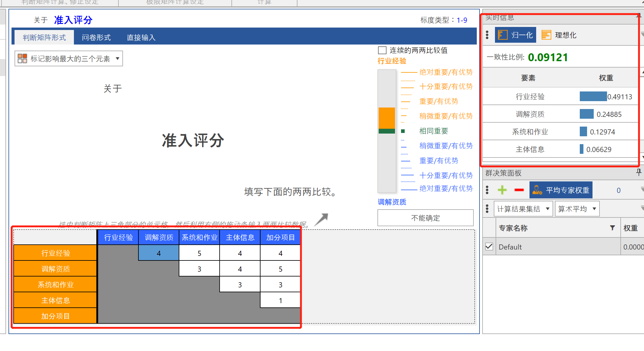Click the red minus remove-expert icon
This screenshot has height=351, width=644.
coord(519,190)
